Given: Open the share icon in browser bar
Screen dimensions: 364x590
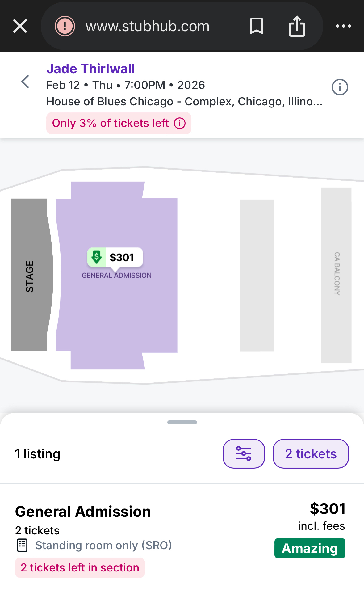Looking at the screenshot, I should click(297, 26).
